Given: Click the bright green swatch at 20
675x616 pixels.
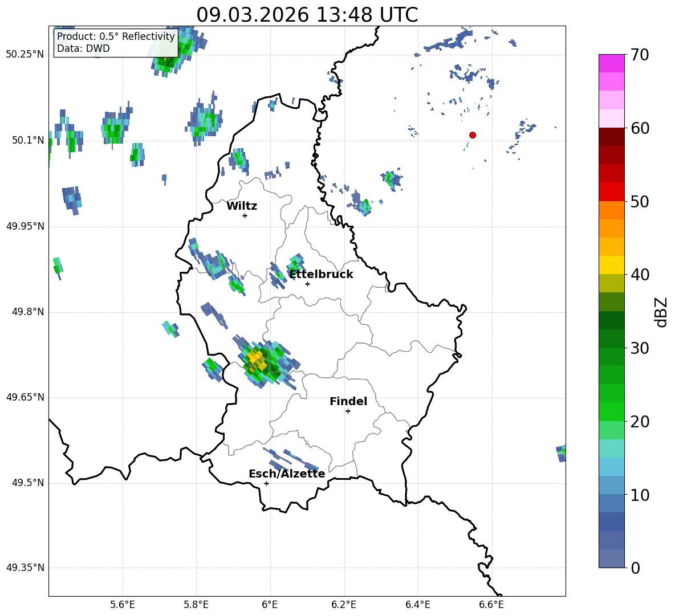Looking at the screenshot, I should (611, 411).
